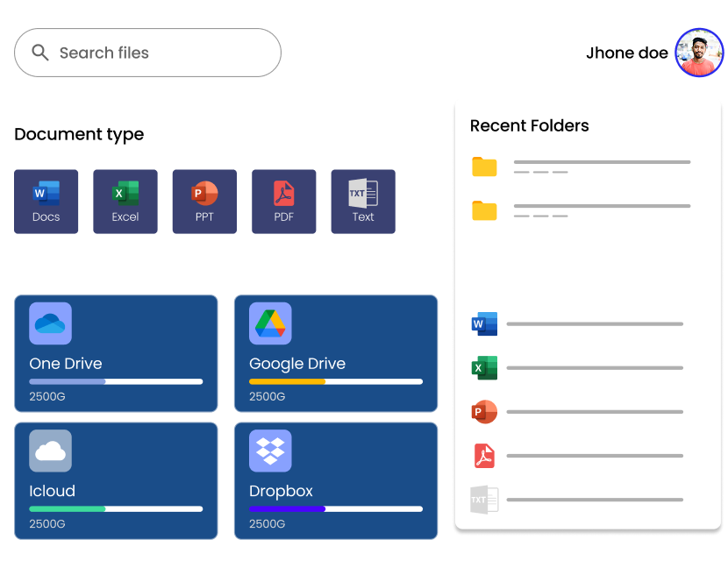Open the PowerPoint file in recent list
Viewport: 728px width, 568px height.
point(577,412)
